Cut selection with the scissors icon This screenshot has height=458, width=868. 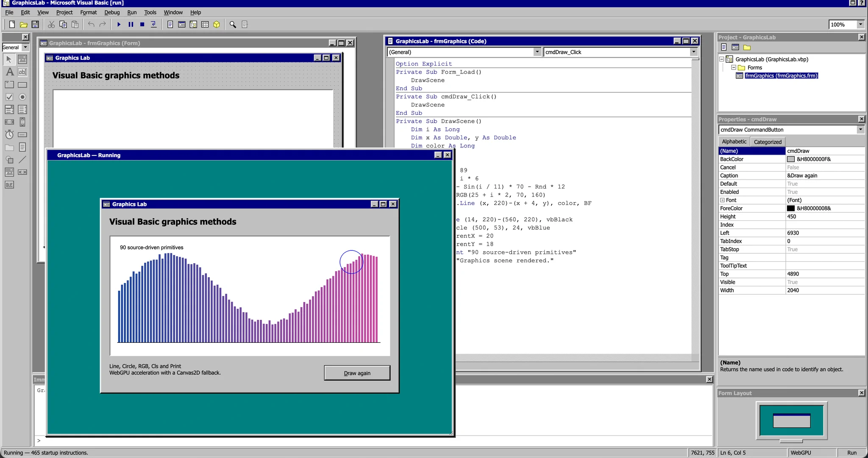[51, 25]
